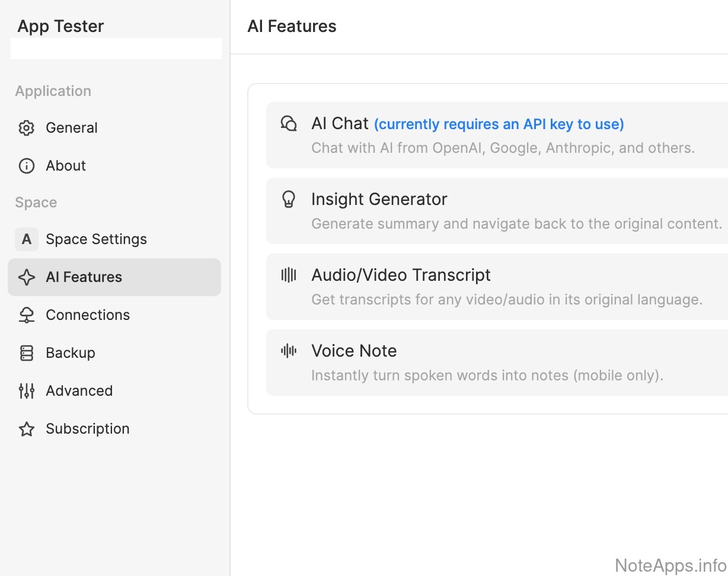Click the Backup database icon
728x577 pixels.
pyautogui.click(x=27, y=353)
